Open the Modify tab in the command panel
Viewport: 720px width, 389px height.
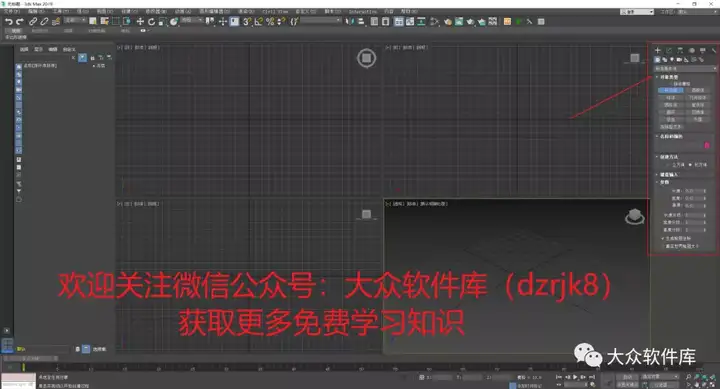point(669,50)
